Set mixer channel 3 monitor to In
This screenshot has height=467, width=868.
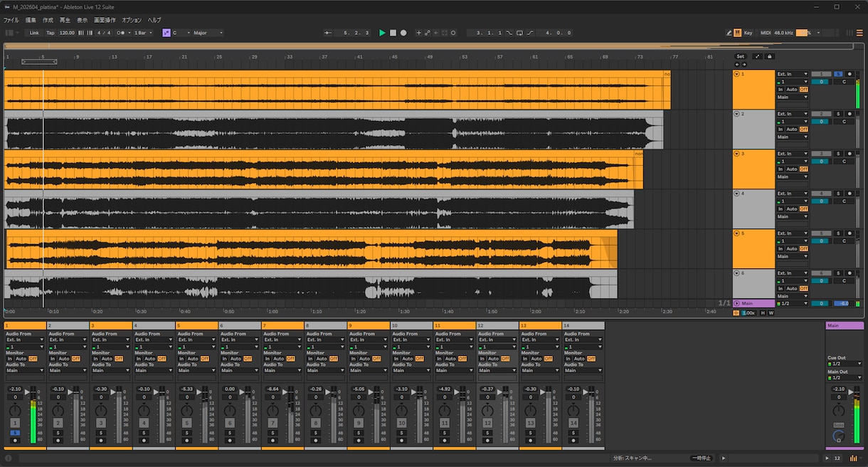point(94,359)
